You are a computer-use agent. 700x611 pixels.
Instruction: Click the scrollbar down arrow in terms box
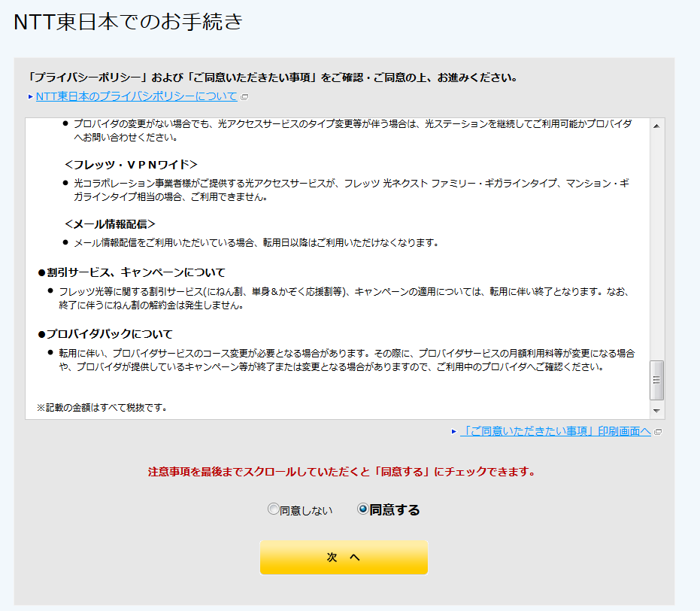point(656,410)
